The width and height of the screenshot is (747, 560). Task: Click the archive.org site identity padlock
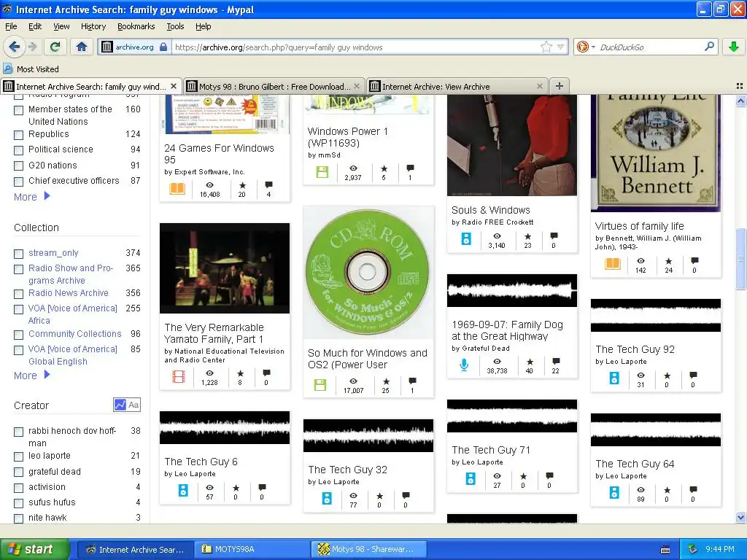[163, 47]
